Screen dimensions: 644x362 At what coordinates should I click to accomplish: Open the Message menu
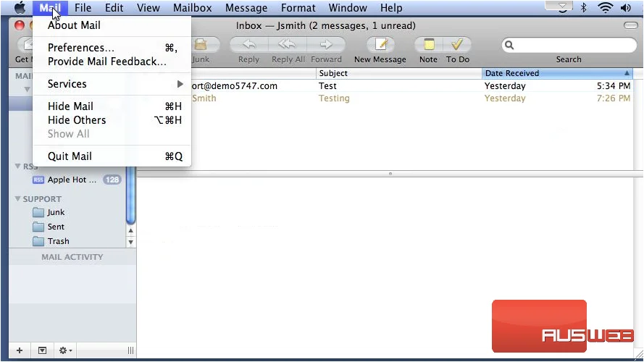[x=246, y=8]
